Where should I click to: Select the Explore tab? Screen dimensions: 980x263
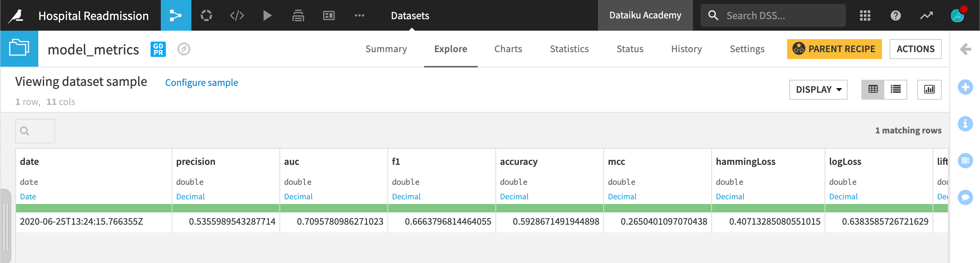[x=451, y=49]
